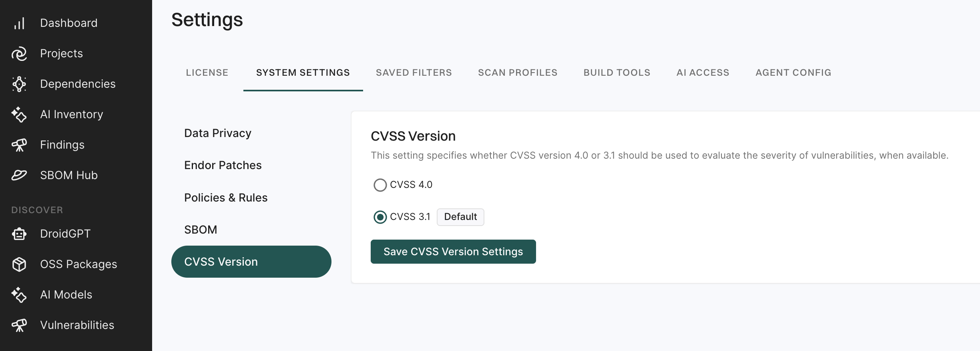Click the CVSS Version panel heading
Viewport: 980px width, 351px height.
[x=413, y=136]
